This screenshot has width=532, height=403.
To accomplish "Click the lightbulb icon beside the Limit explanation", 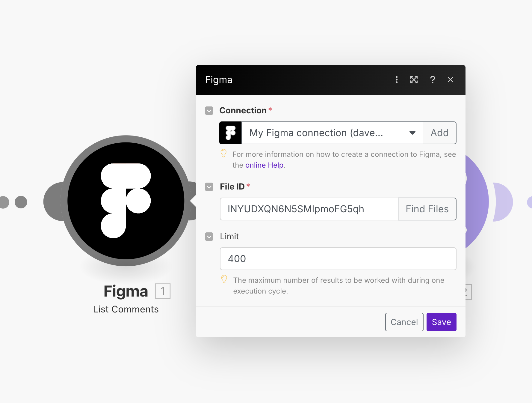I will (x=224, y=279).
